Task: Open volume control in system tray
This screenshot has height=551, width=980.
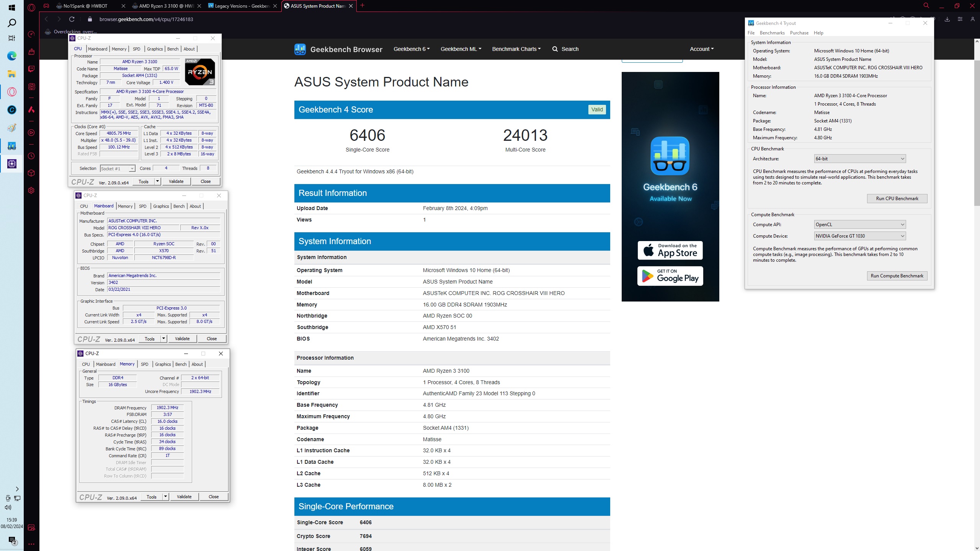Action: (8, 507)
